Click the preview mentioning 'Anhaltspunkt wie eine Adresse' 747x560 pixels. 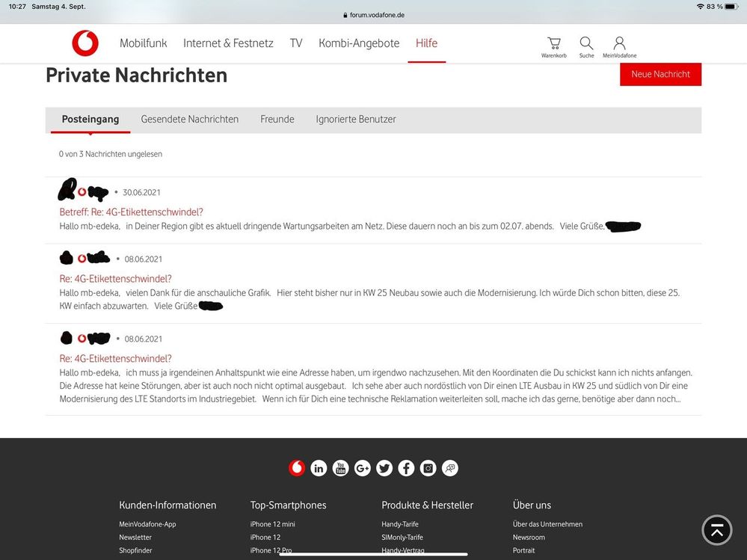(x=376, y=386)
